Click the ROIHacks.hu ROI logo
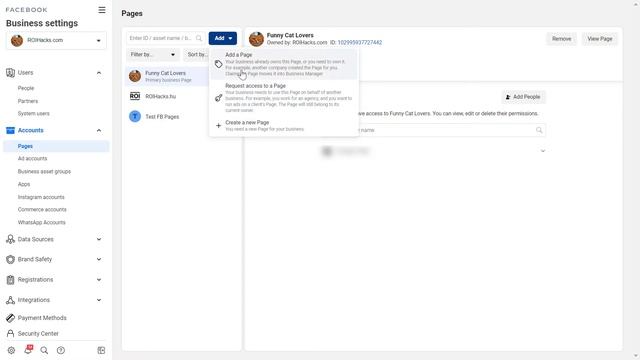This screenshot has width=640, height=360. pyautogui.click(x=135, y=96)
